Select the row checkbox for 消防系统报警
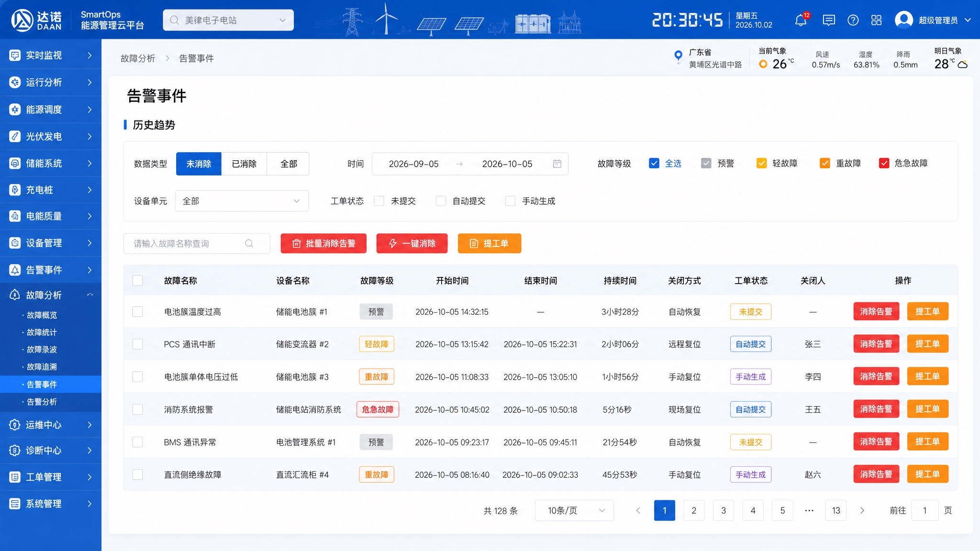Image resolution: width=980 pixels, height=551 pixels. pyautogui.click(x=137, y=409)
